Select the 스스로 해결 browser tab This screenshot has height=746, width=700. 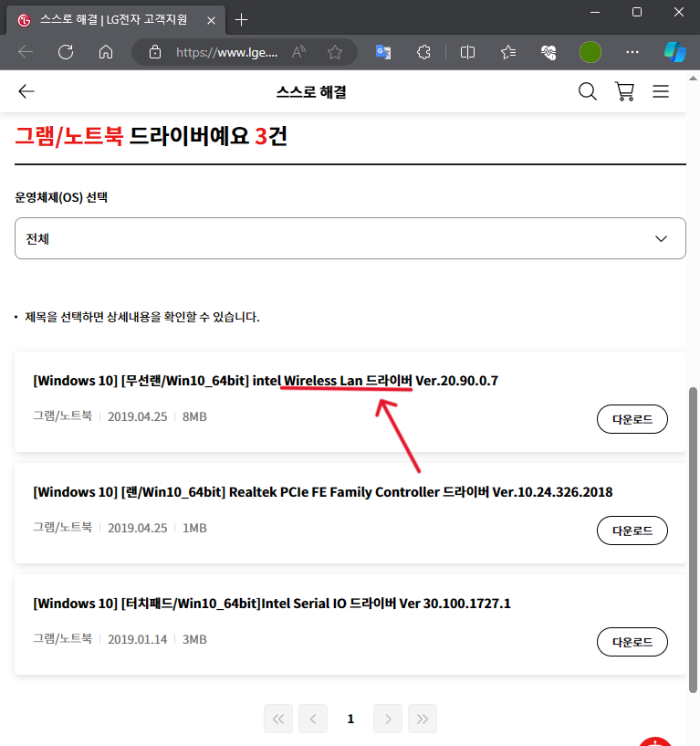(115, 20)
